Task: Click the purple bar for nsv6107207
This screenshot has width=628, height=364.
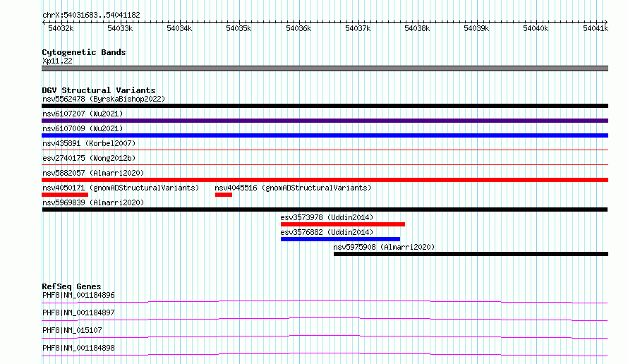Action: (325, 121)
